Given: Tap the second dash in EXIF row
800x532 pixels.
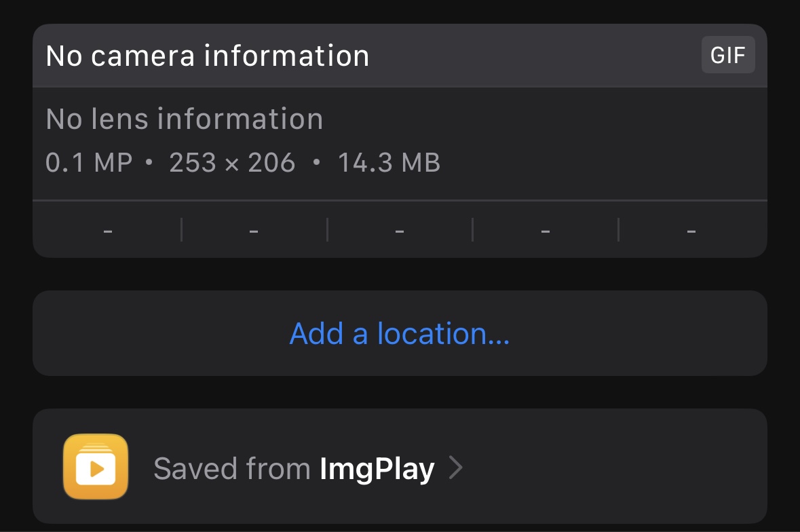Looking at the screenshot, I should 254,232.
